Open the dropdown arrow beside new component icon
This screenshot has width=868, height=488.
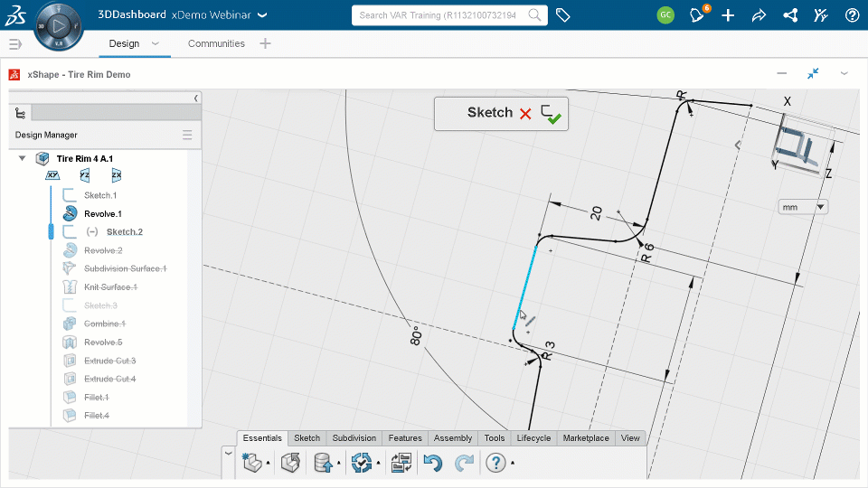click(268, 463)
